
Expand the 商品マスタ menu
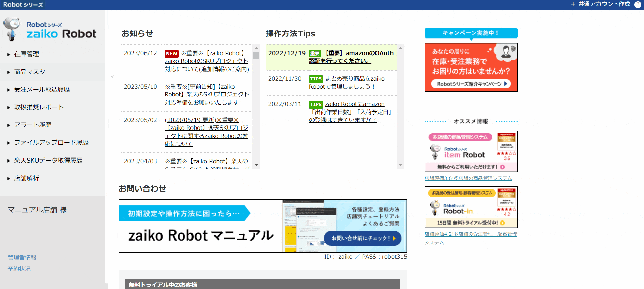[52, 72]
